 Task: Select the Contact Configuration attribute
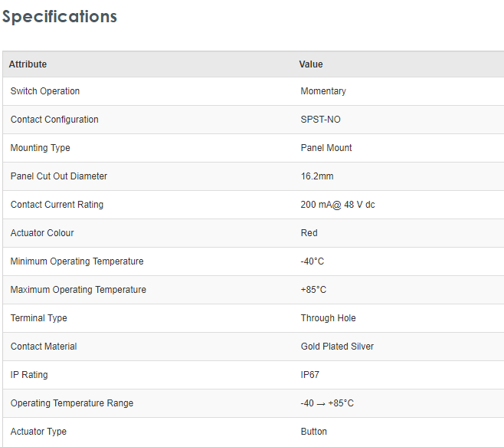pos(54,120)
